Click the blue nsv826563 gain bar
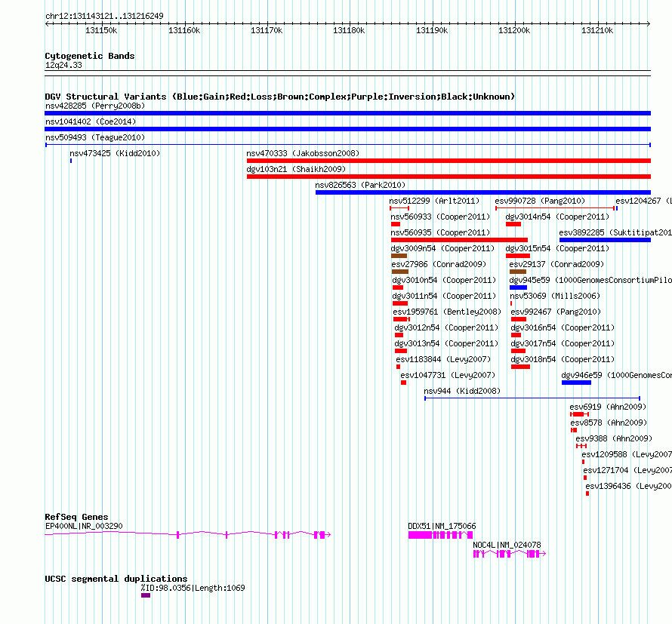Viewport: 672px width, 624px height. pos(483,192)
